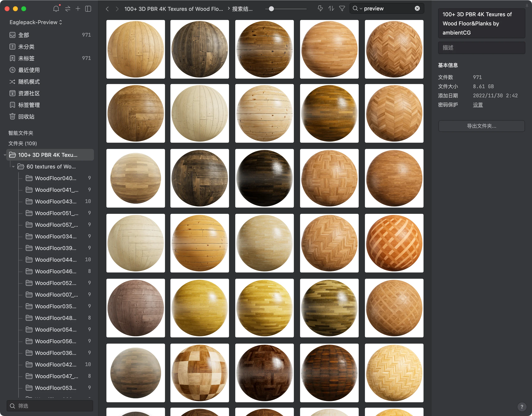Select the 60 textures of Wo... folder

point(50,167)
